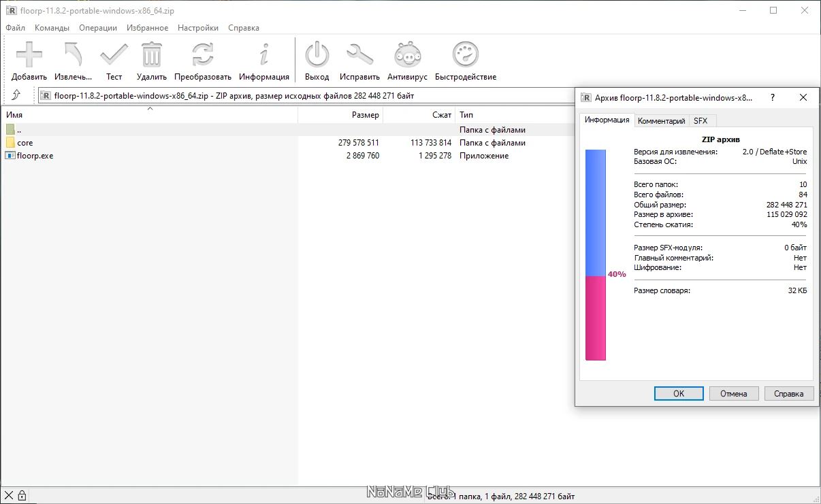Click the up-one-level arrow icon
The height and width of the screenshot is (504, 821).
(x=17, y=95)
